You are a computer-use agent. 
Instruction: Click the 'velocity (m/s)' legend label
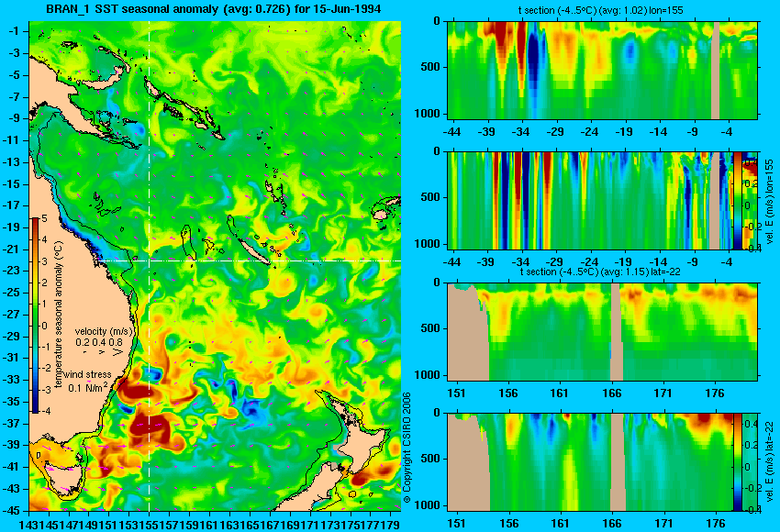coord(105,331)
